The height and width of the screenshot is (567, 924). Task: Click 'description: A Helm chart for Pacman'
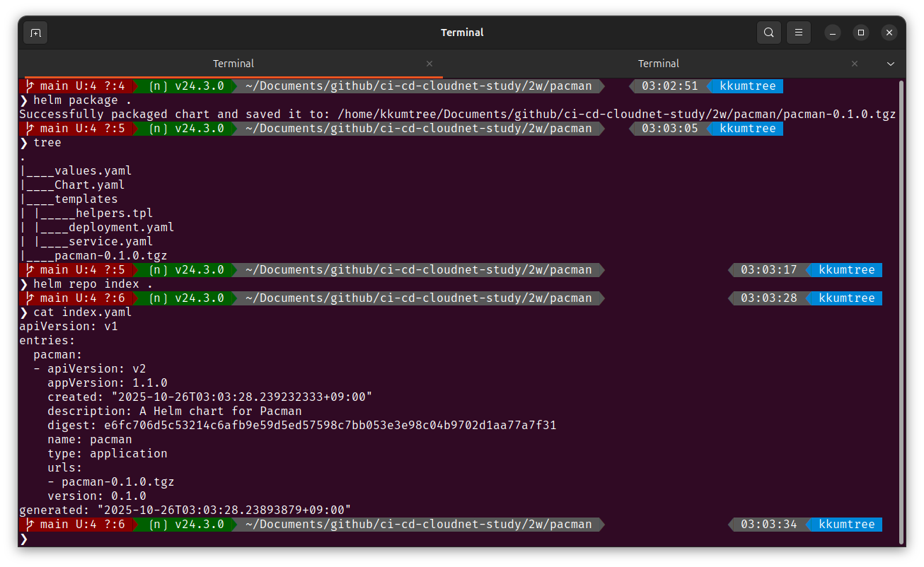click(174, 411)
